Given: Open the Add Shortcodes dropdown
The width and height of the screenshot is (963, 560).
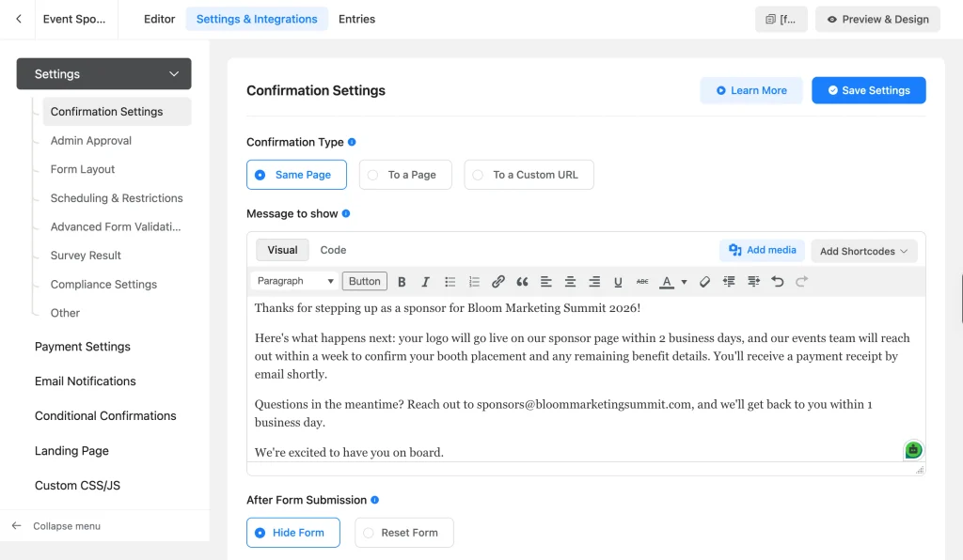Looking at the screenshot, I should 863,251.
